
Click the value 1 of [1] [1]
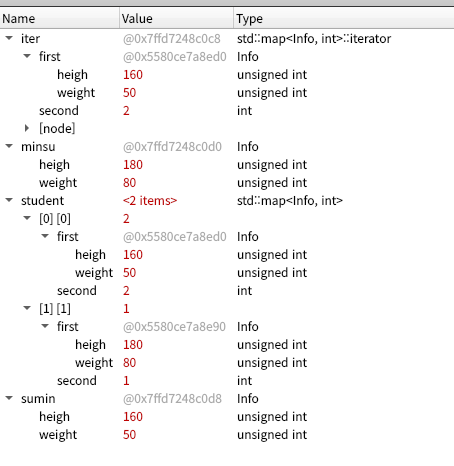126,309
